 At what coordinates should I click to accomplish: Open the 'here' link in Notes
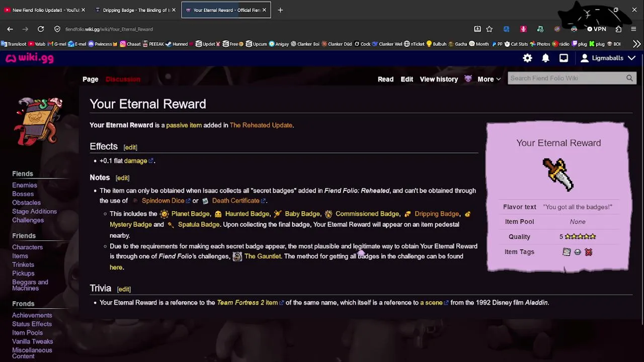(x=116, y=267)
